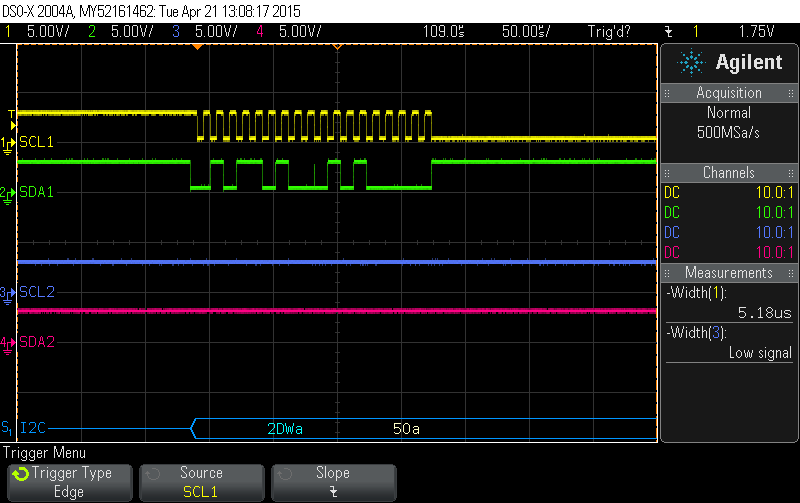Select channel 4 ground marker for SDA2
The height and width of the screenshot is (503, 800).
[x=7, y=344]
